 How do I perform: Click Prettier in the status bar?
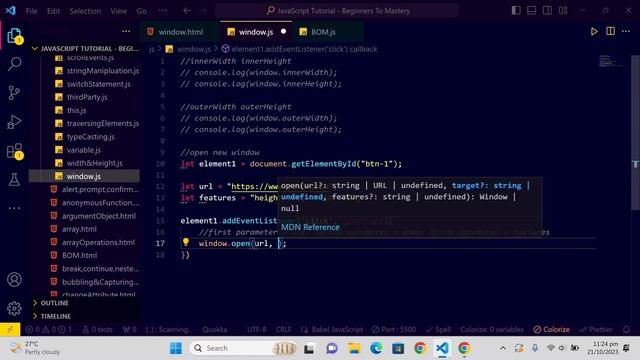pos(596,329)
